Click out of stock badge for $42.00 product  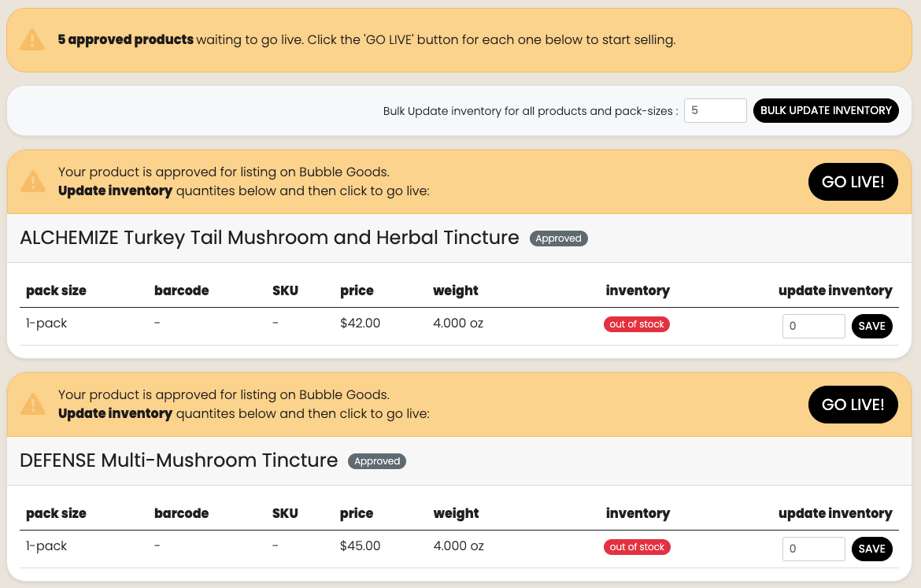637,324
